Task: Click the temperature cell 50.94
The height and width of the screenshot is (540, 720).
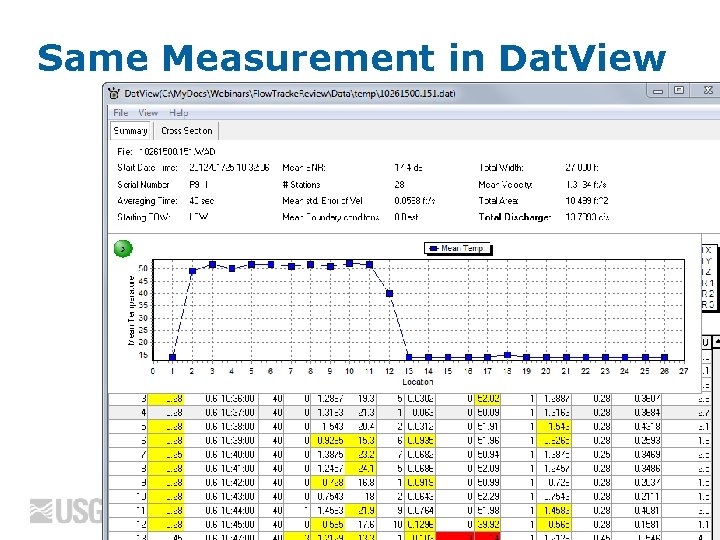Action: tap(488, 455)
